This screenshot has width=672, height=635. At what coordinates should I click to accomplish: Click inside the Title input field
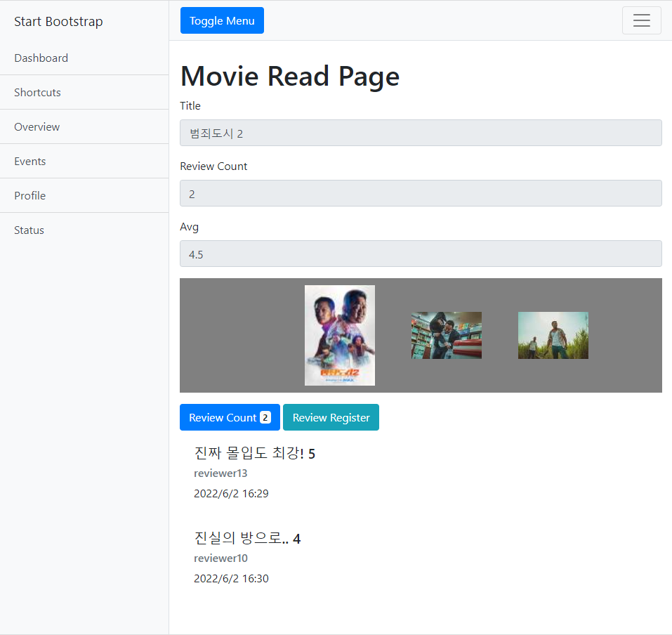421,133
